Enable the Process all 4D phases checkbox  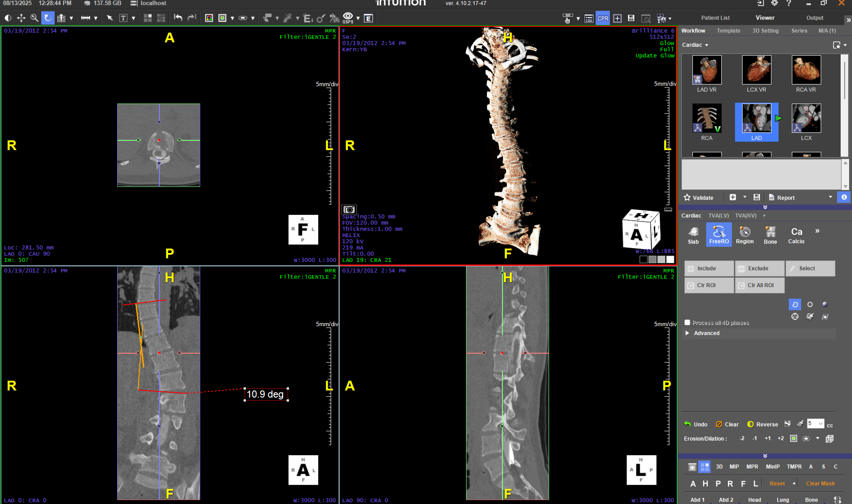687,322
